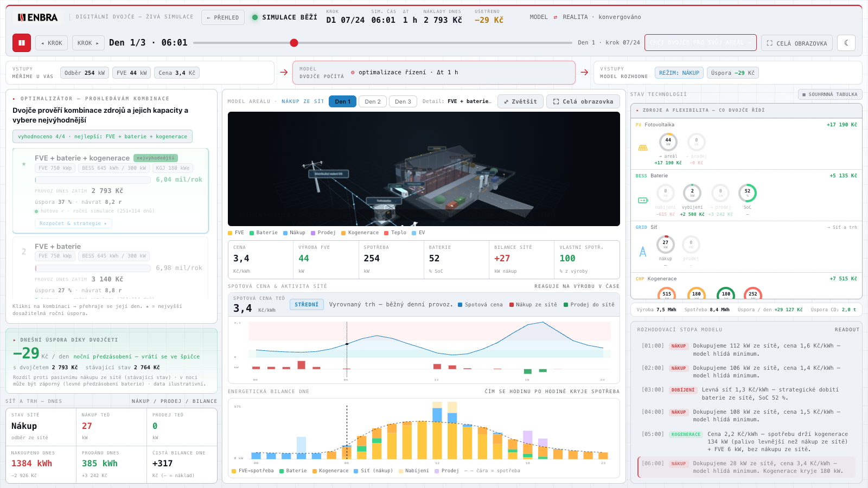
Task: Select the Den 1 tab
Action: click(342, 101)
